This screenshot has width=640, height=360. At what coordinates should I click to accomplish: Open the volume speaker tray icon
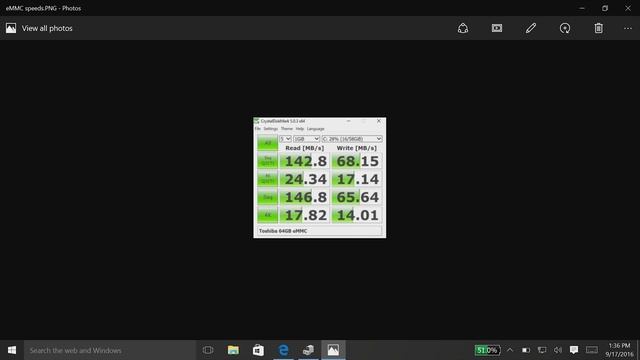coord(558,350)
